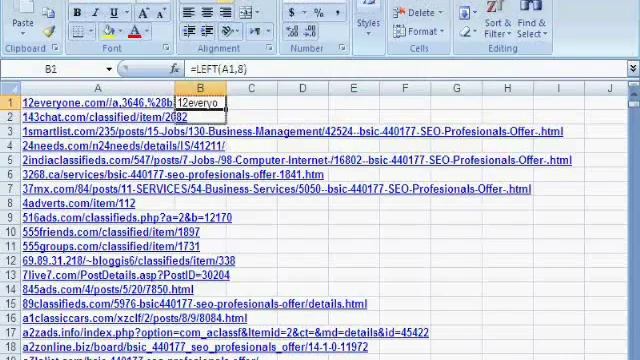This screenshot has width=640, height=360.
Task: Click the Shrink Font icon
Action: coord(161,13)
